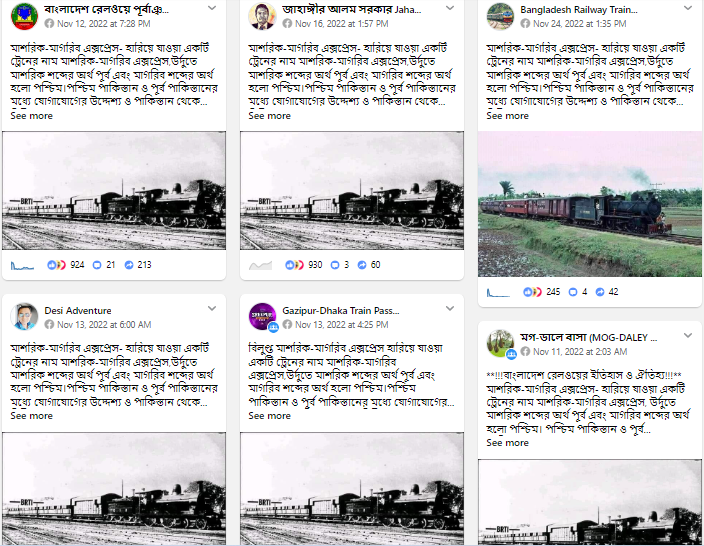Open the chevron menu on MOG-DALEY post

(x=688, y=335)
